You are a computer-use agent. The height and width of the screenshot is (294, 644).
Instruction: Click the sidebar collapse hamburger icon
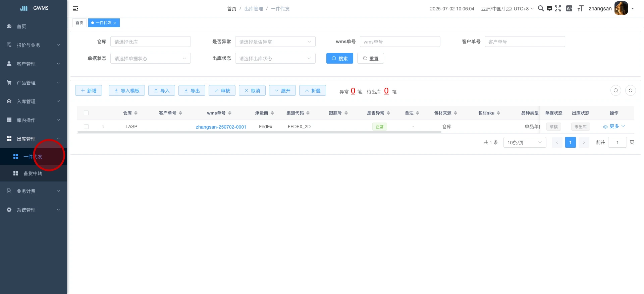[75, 9]
